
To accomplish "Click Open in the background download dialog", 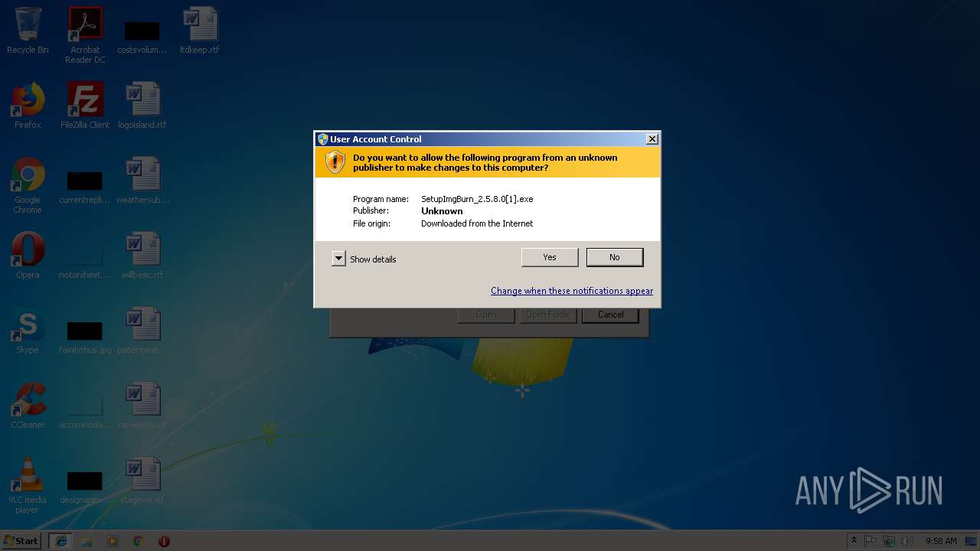I will [x=486, y=315].
